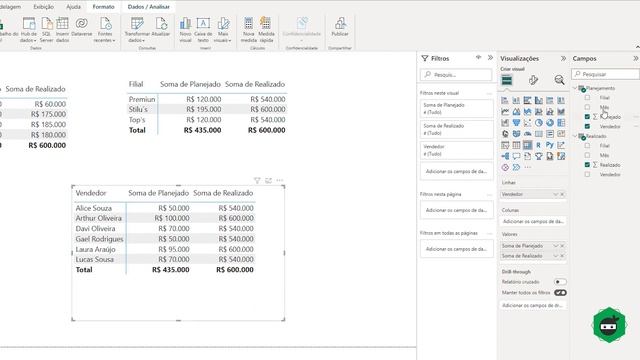The image size is (640, 360).
Task: Open the Mais visuais dropdown
Action: (x=223, y=30)
